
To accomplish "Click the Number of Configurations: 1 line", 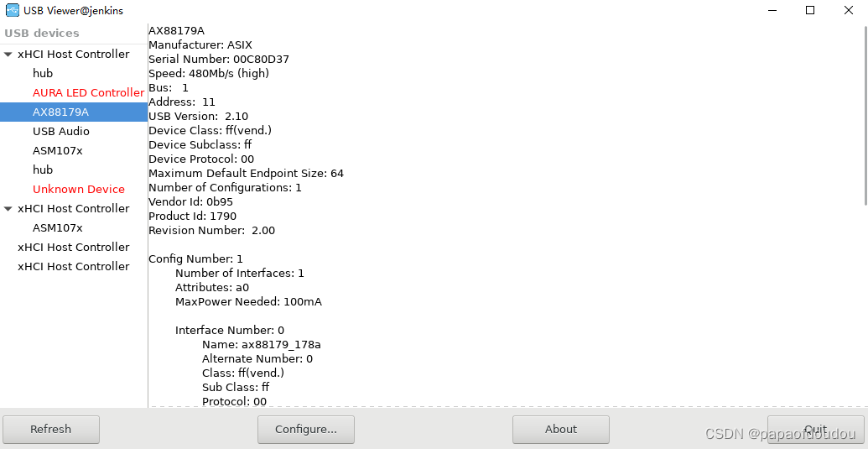I will 225,188.
